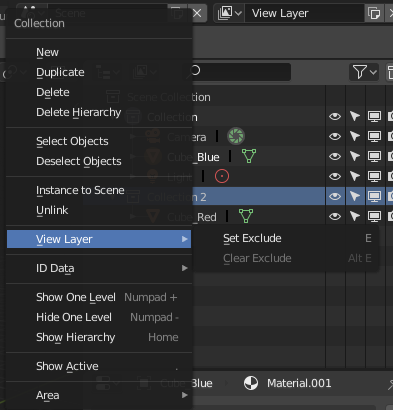This screenshot has width=393, height=410.
Task: Open the view layer browse dropdown
Action: click(229, 13)
